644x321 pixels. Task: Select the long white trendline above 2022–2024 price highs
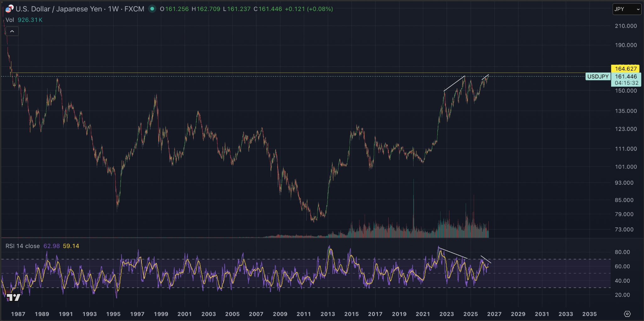454,84
